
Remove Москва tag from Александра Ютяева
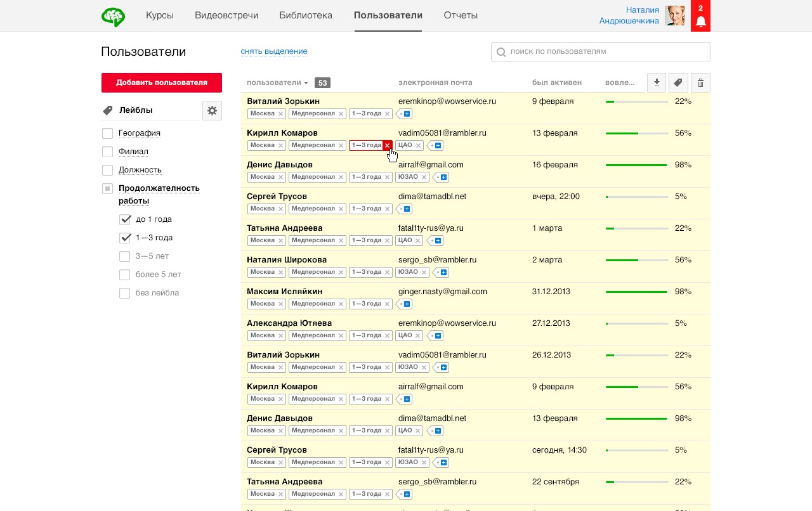(281, 335)
